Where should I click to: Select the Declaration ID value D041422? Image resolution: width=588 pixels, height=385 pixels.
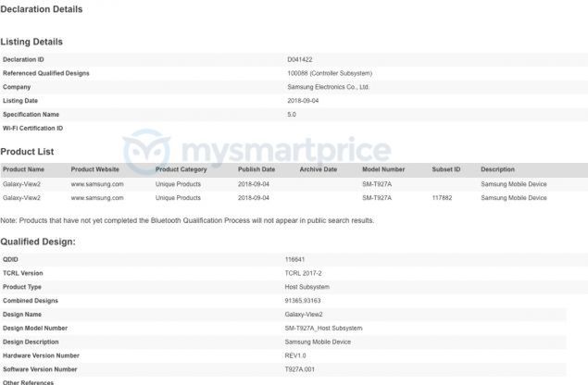point(300,59)
